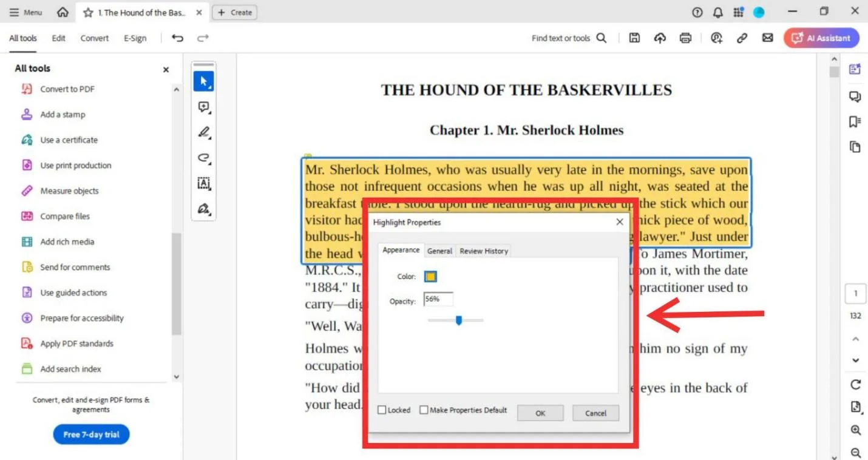The height and width of the screenshot is (460, 868).
Task: Switch to the General tab
Action: [x=439, y=251]
